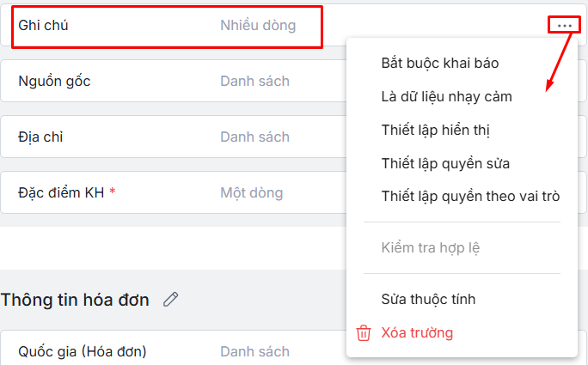Click Một dòng type of Đặc điểm KH
This screenshot has width=588, height=365.
250,192
